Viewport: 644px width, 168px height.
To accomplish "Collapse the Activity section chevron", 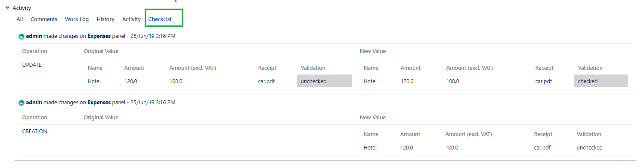I will [x=7, y=8].
